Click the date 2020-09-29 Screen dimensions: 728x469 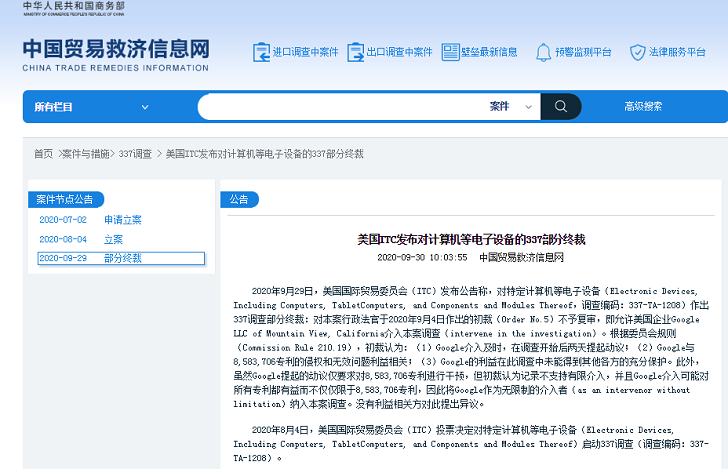point(63,258)
